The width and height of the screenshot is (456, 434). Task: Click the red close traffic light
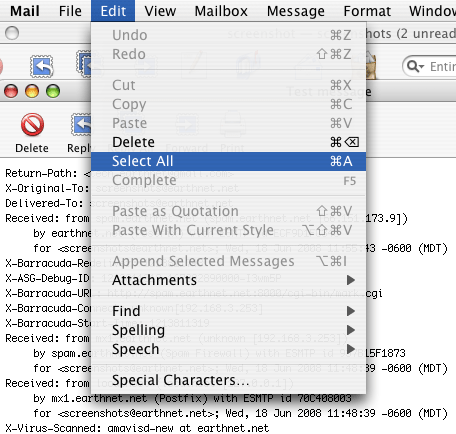click(x=11, y=91)
